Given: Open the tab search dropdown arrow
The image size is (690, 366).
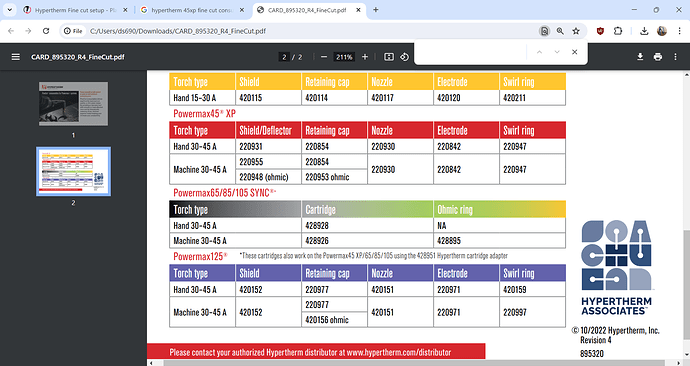Looking at the screenshot, I should (x=9, y=10).
